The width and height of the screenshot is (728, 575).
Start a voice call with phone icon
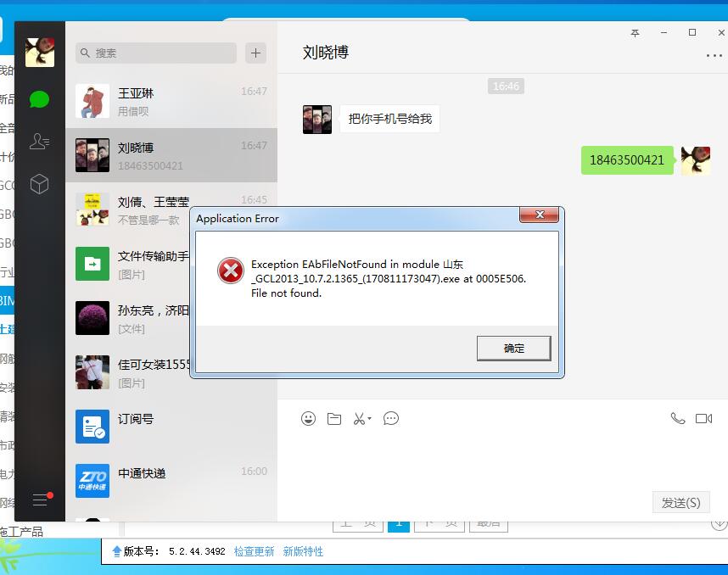pos(678,419)
